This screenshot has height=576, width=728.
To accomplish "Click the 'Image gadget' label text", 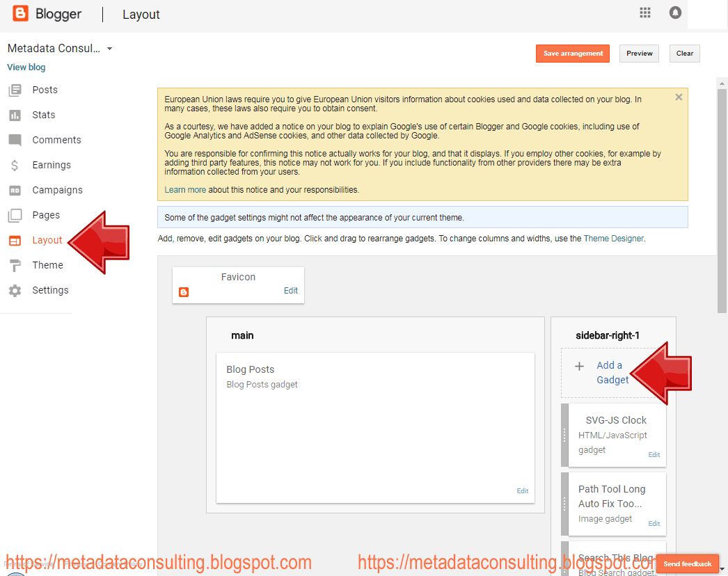I will [605, 519].
